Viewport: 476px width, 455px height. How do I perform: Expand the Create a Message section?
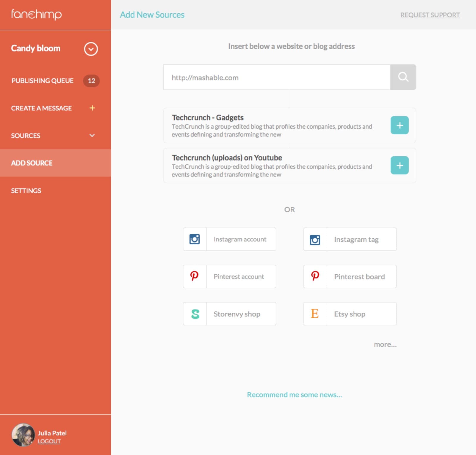tap(92, 108)
